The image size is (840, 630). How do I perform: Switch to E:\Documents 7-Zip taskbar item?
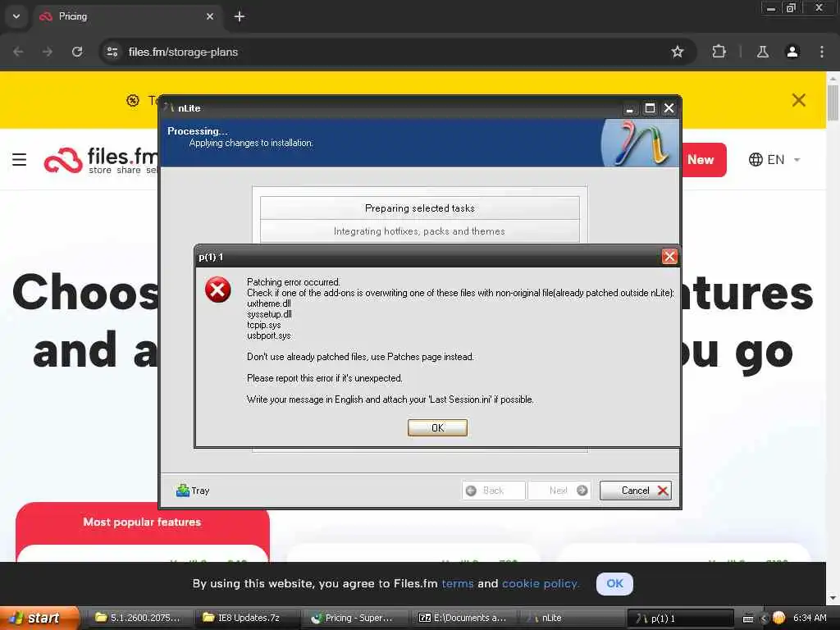[463, 618]
